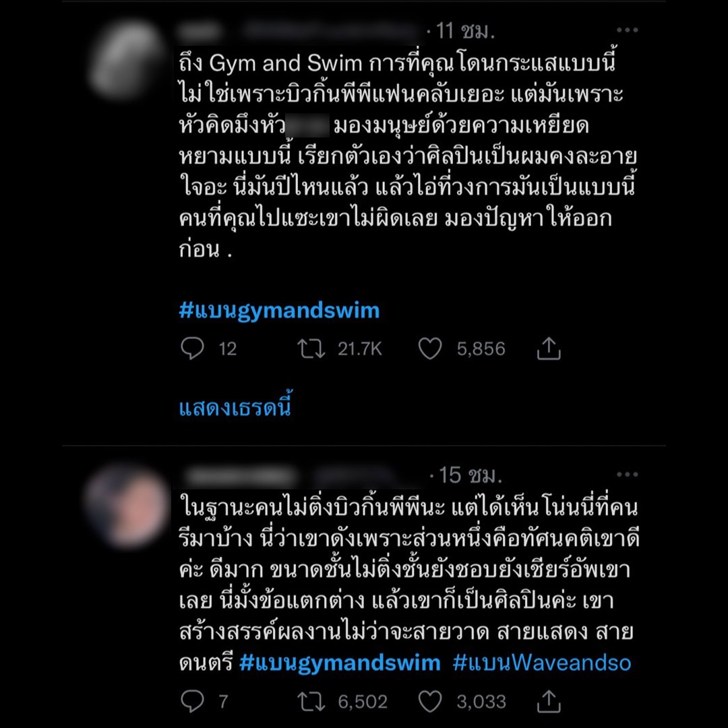Open the second tweet's body text
The image size is (728, 728).
(409, 585)
